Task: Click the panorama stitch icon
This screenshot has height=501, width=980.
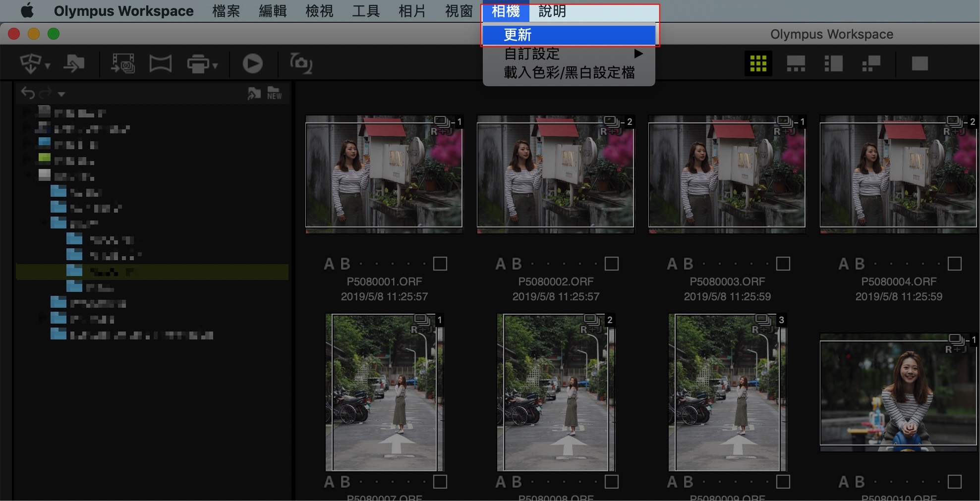Action: [x=161, y=64]
